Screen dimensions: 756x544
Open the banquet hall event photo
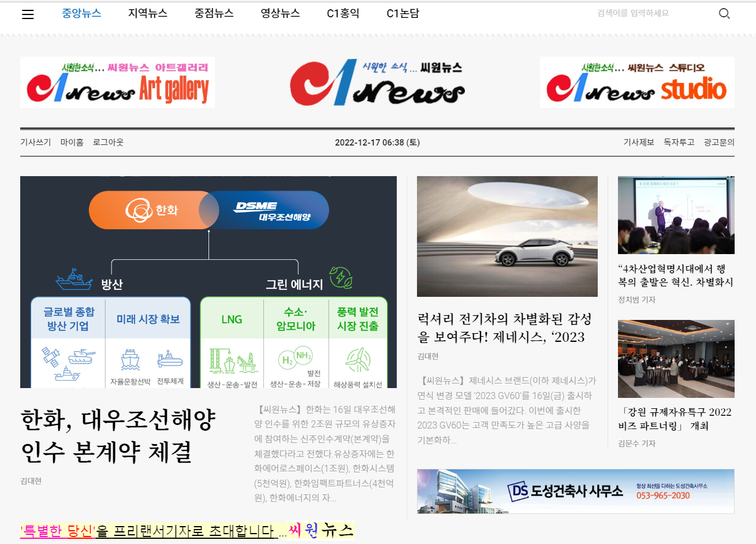(676, 359)
